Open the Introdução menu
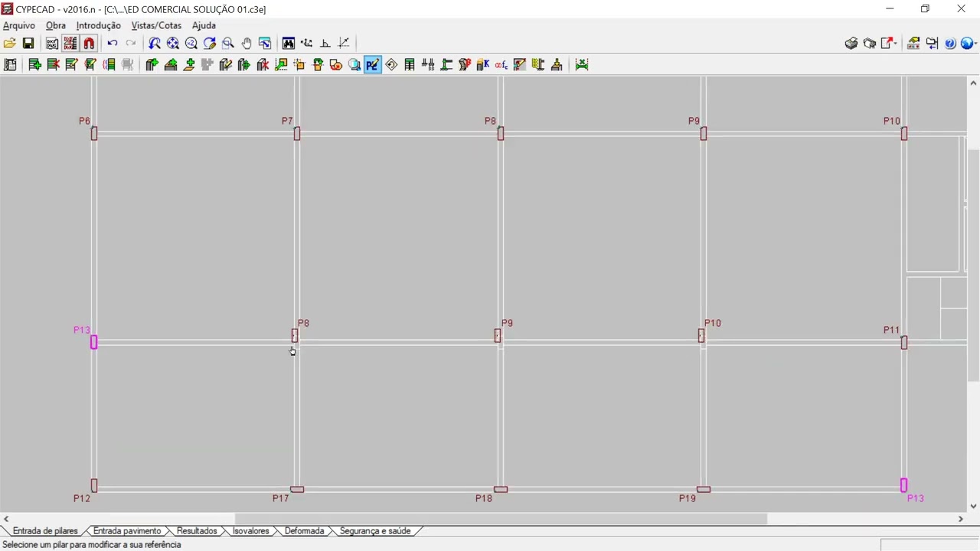The height and width of the screenshot is (551, 980). tap(99, 25)
